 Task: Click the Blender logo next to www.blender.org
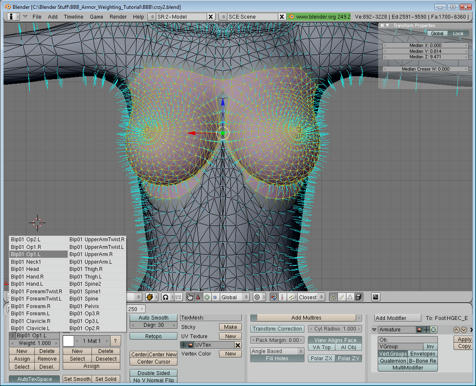tap(291, 17)
